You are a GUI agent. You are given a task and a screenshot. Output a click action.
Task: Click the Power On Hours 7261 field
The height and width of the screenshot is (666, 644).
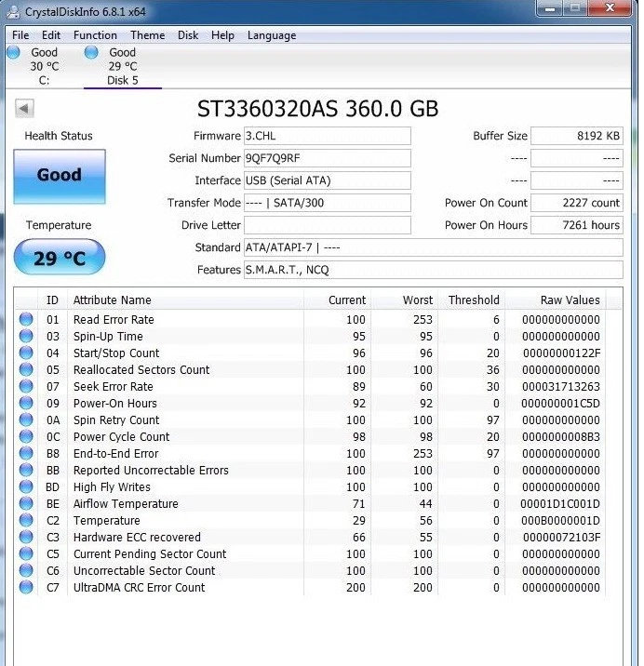click(x=577, y=225)
